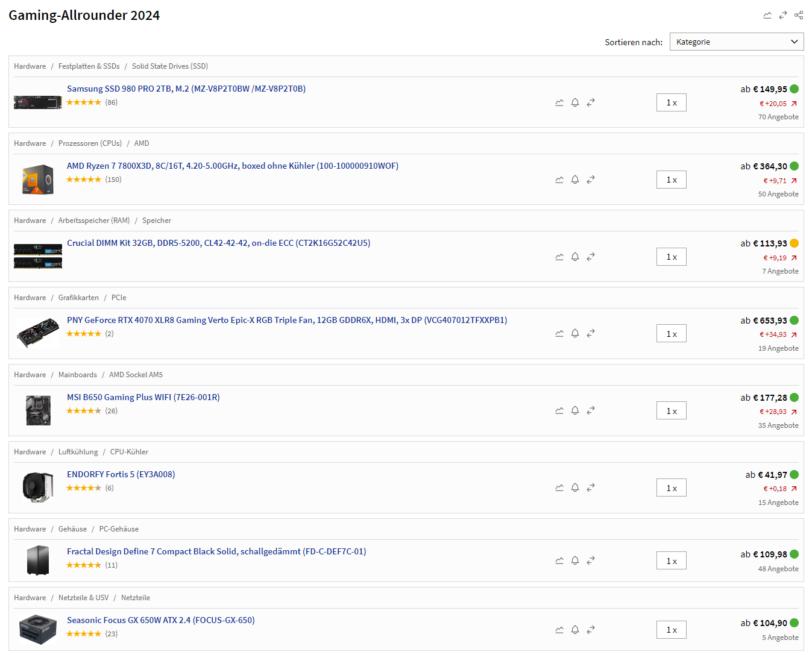
Task: Open Grafikkarten breadcrumb category
Action: click(x=78, y=298)
